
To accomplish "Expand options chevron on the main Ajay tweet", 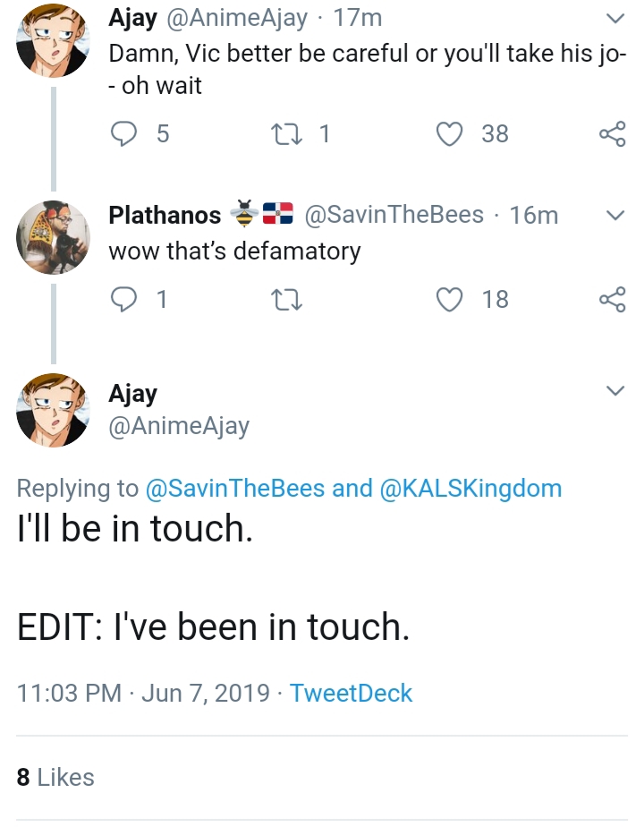I will pyautogui.click(x=615, y=390).
